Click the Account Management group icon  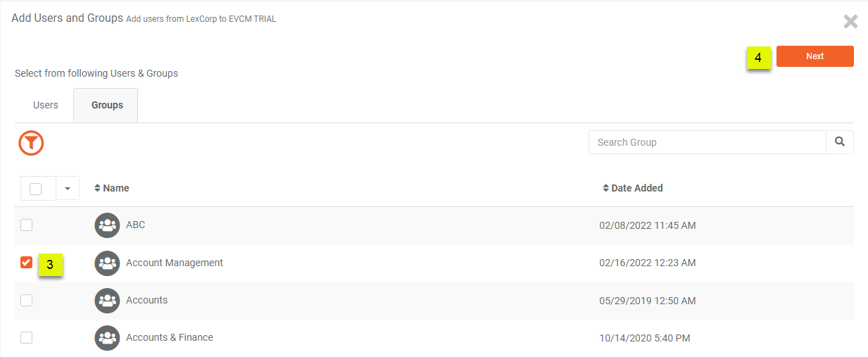[107, 263]
